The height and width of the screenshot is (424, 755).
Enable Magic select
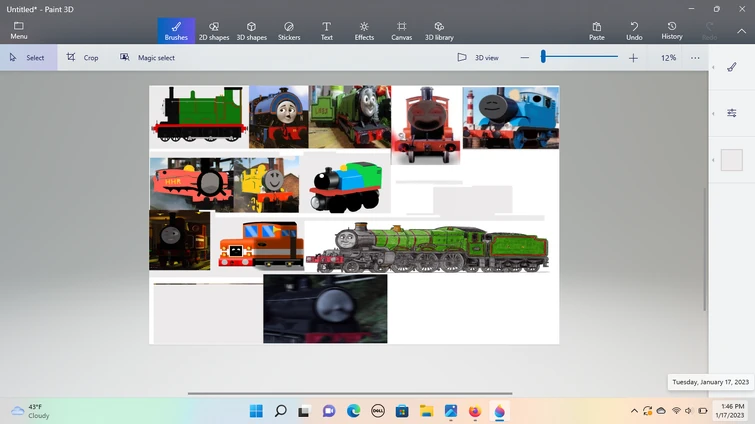pyautogui.click(x=147, y=58)
